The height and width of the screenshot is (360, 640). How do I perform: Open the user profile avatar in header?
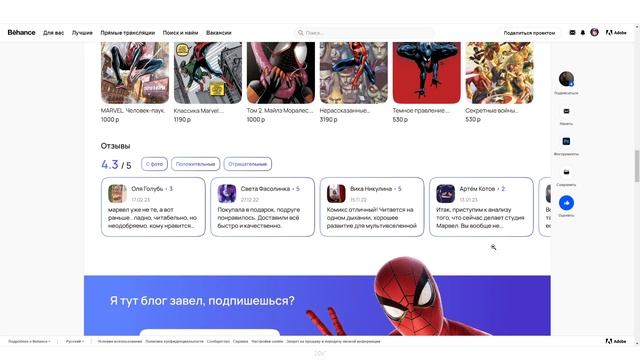coord(594,32)
